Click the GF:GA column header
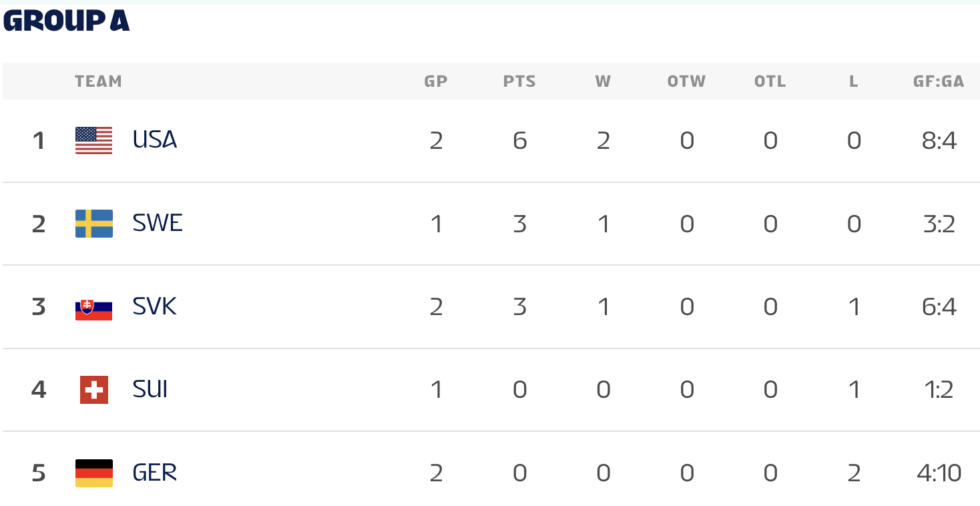 click(x=939, y=81)
